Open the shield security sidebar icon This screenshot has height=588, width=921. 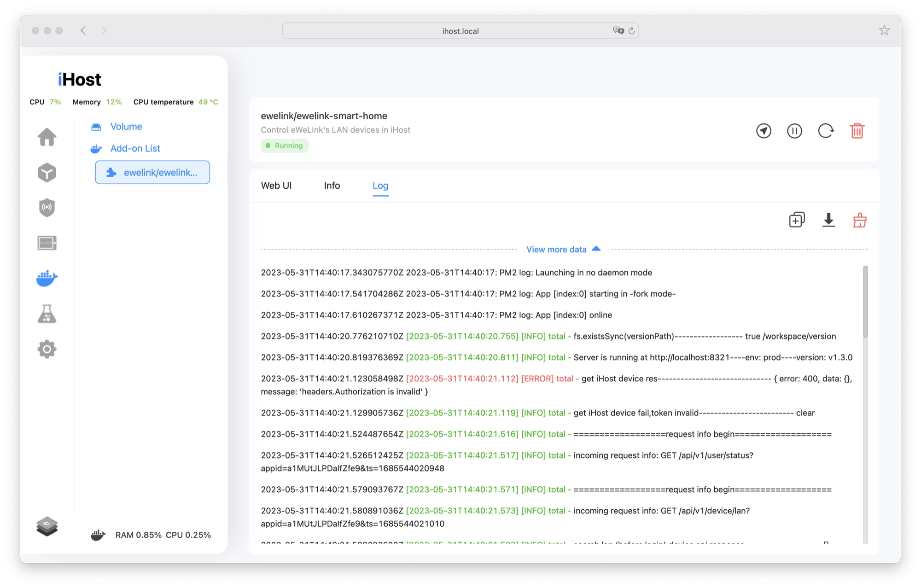(47, 208)
